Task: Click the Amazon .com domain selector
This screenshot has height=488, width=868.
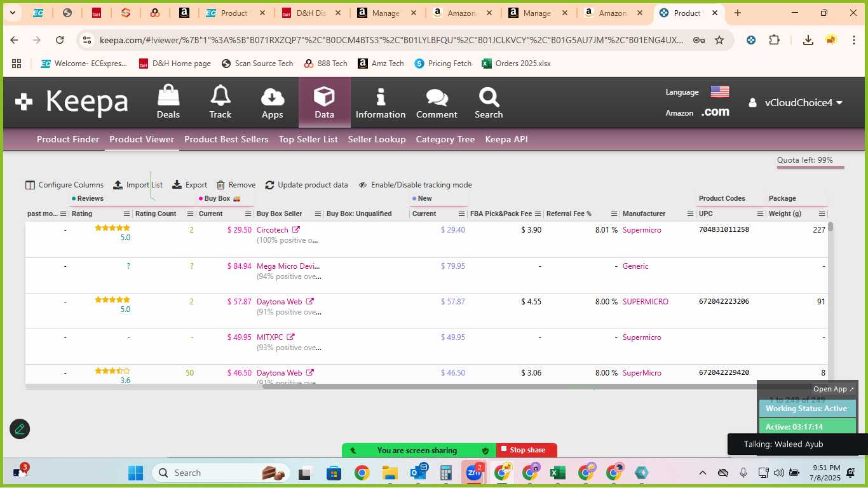Action: (715, 112)
